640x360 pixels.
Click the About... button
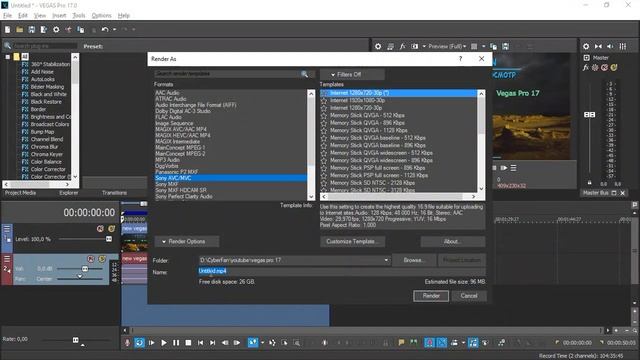pos(453,241)
